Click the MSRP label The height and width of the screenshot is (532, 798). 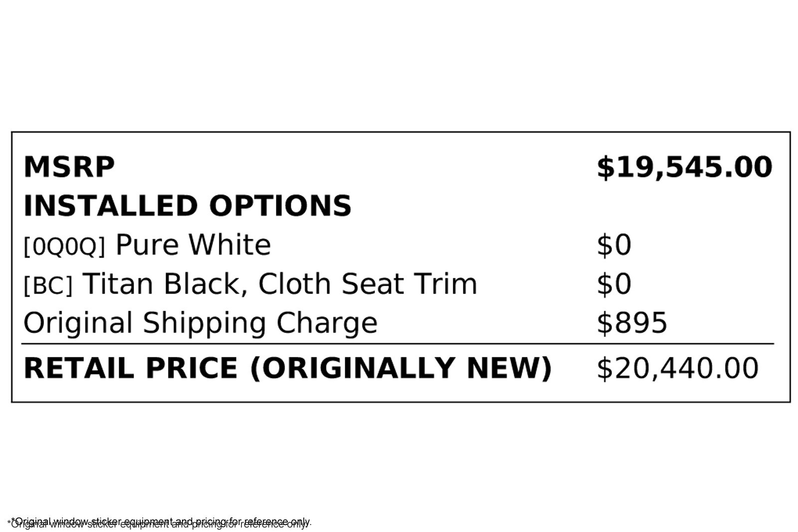click(69, 167)
